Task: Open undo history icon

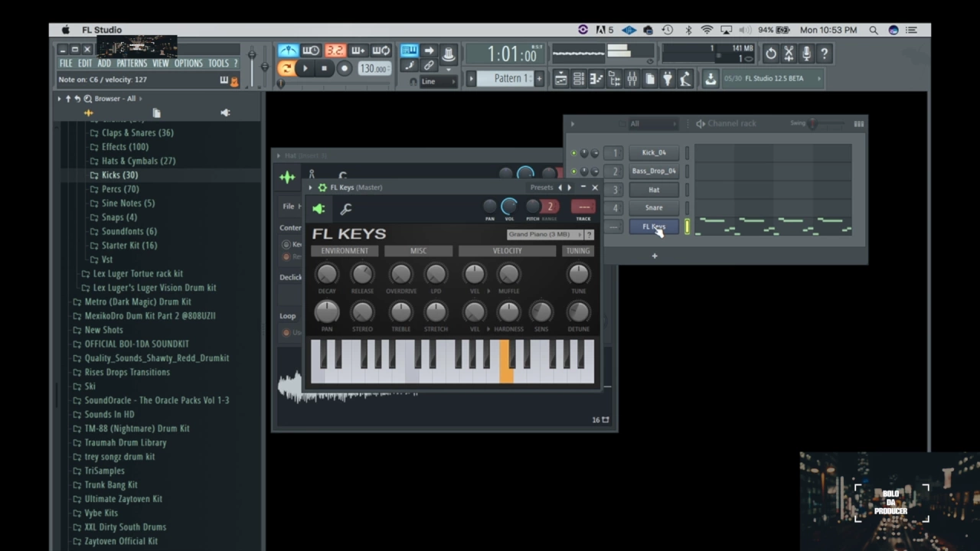Action: coord(771,53)
